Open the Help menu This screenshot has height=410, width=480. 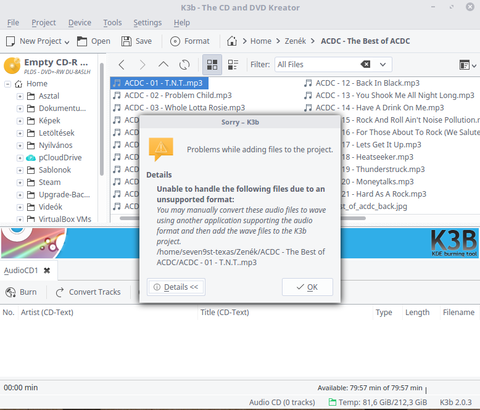click(182, 23)
